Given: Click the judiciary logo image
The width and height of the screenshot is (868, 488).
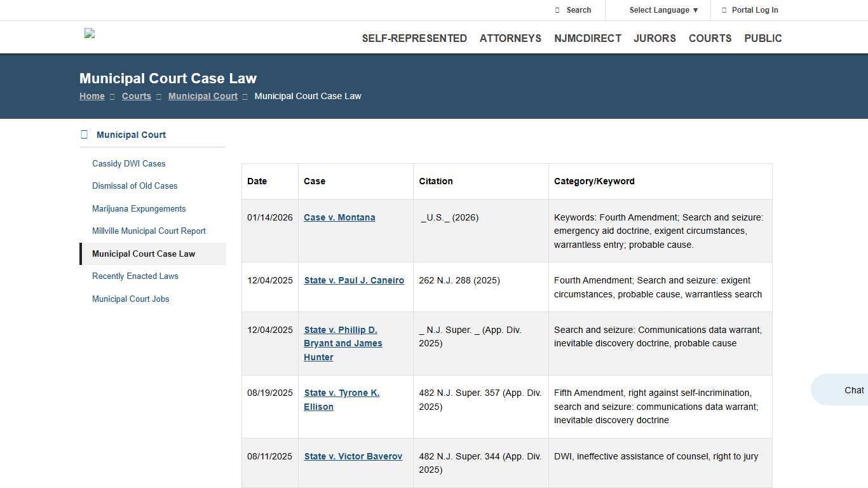Looking at the screenshot, I should click(x=89, y=34).
